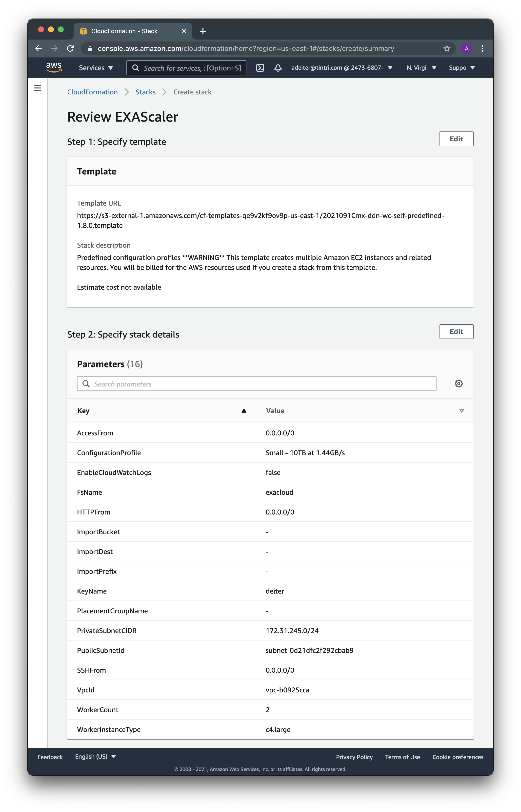Go back to previous page

pos(39,48)
